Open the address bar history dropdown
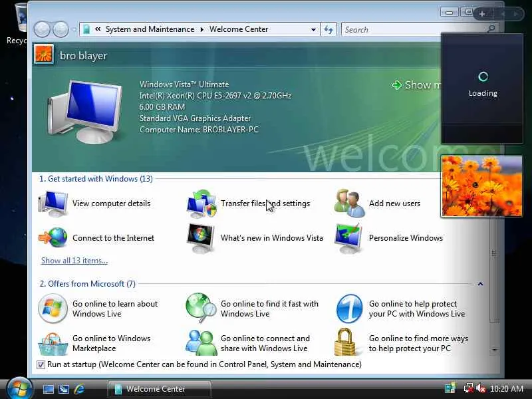The image size is (532, 399). point(313,29)
